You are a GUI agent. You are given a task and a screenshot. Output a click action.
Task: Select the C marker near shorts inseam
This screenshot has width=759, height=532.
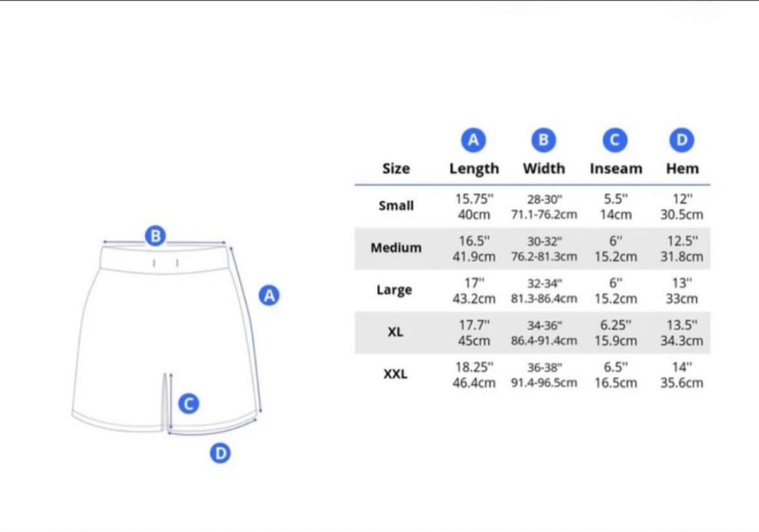[189, 404]
